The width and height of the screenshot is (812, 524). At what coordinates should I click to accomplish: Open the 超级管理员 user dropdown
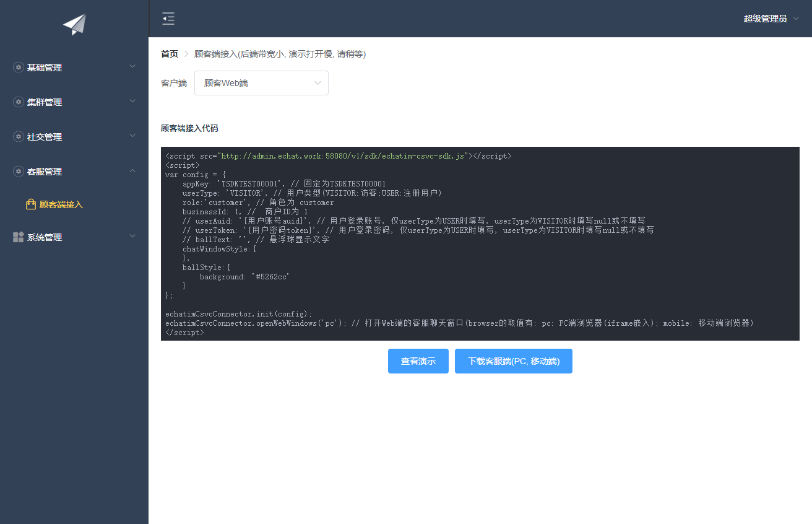coord(771,19)
